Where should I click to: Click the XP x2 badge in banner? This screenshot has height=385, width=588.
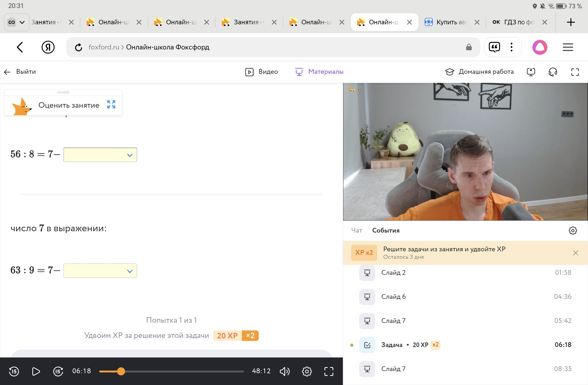click(x=364, y=253)
